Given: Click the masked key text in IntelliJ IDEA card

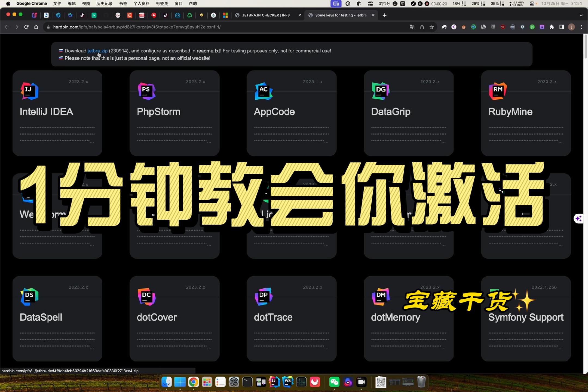Looking at the screenshot, I should (57, 134).
